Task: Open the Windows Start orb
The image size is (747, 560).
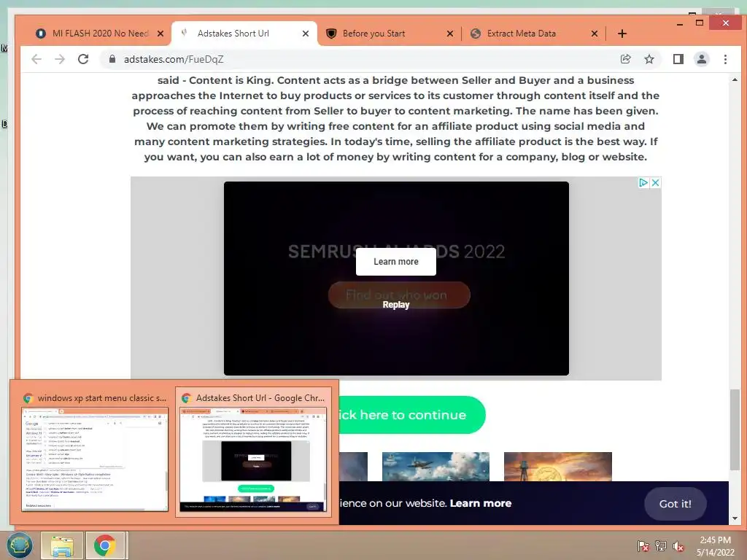Action: click(19, 545)
